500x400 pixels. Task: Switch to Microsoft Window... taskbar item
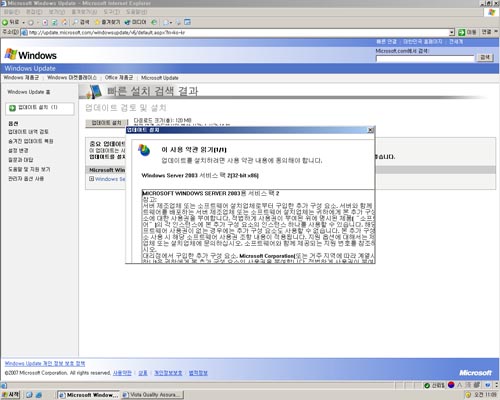88,395
